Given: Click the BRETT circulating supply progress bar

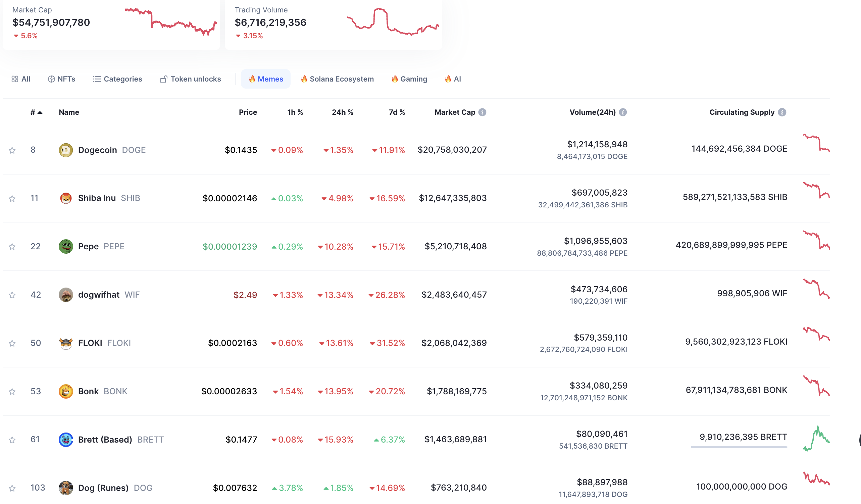Looking at the screenshot, I should pyautogui.click(x=738, y=447).
